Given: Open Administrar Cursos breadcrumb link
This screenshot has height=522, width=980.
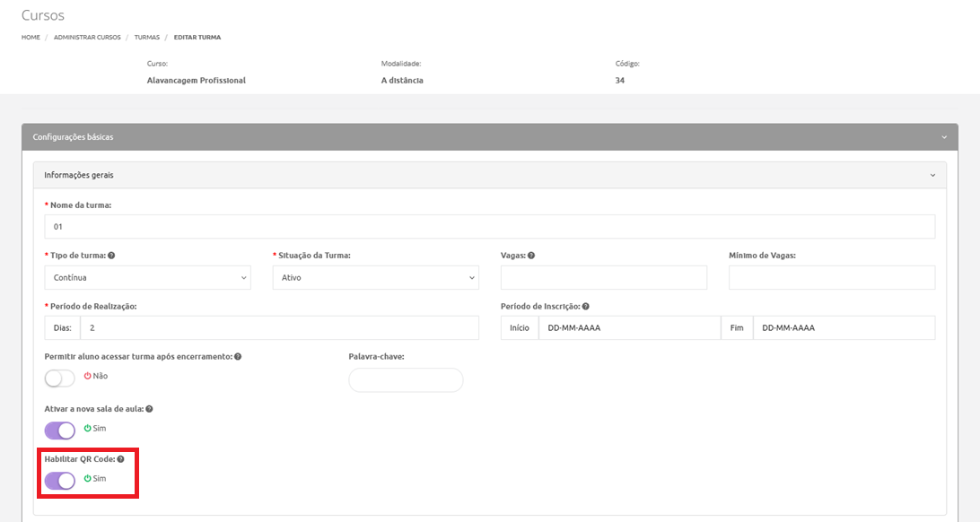Looking at the screenshot, I should 87,38.
